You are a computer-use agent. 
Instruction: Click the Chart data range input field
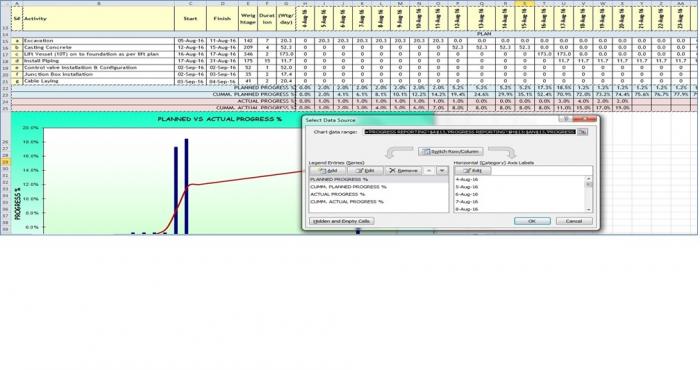point(470,132)
